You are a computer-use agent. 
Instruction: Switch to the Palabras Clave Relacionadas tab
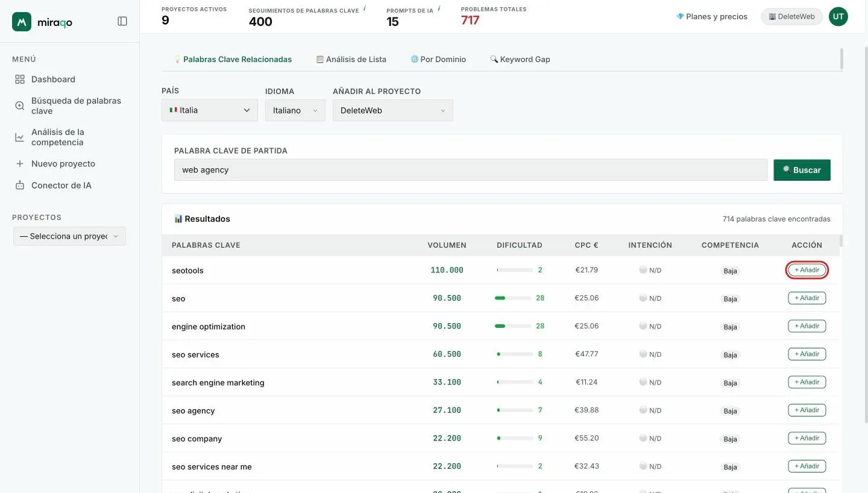[233, 60]
